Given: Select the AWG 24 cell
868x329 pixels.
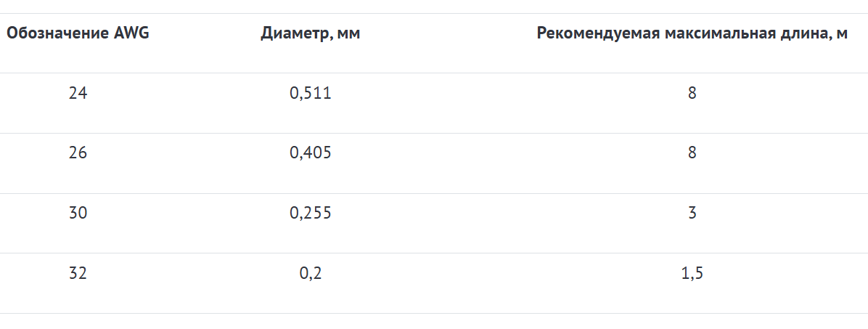Looking at the screenshot, I should [x=78, y=93].
